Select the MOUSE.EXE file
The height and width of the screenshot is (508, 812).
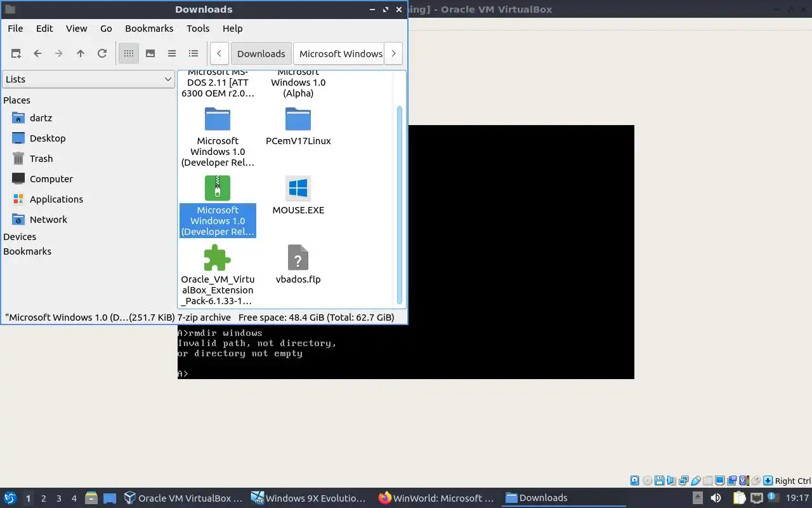pyautogui.click(x=298, y=196)
